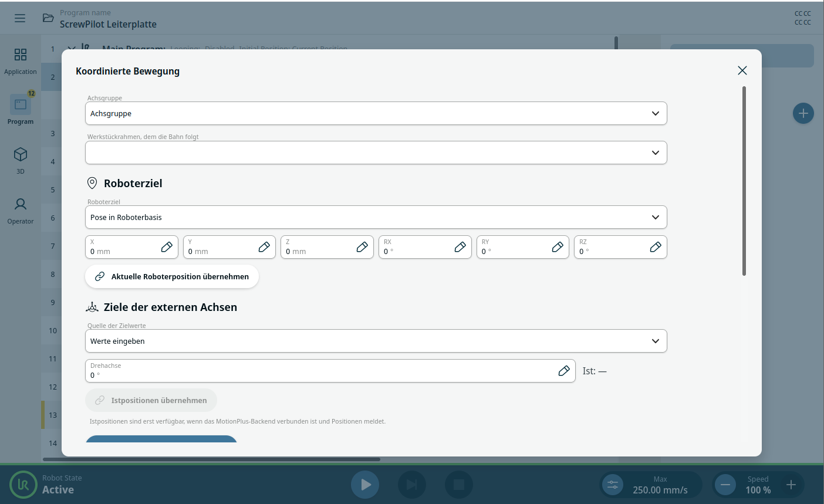
Task: Click the step-forward playback button
Action: click(x=412, y=485)
